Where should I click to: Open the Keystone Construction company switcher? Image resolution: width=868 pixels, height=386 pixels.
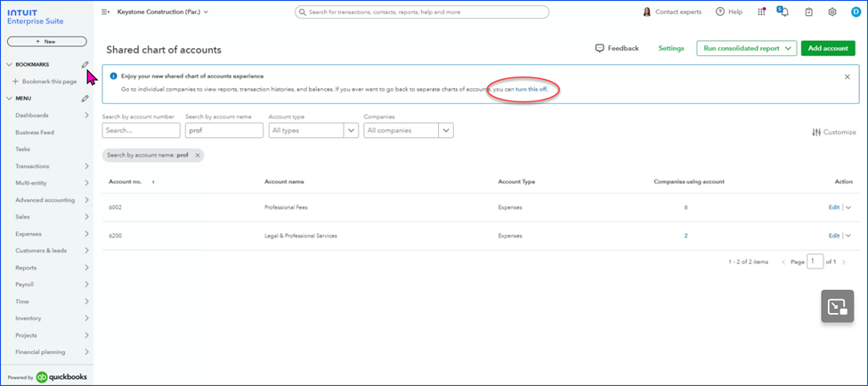point(163,12)
